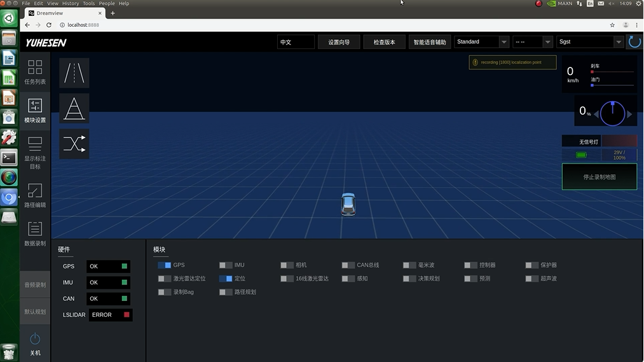Screen dimensions: 644x362
Task: Toggle the GPS module switch
Action: pos(164,265)
